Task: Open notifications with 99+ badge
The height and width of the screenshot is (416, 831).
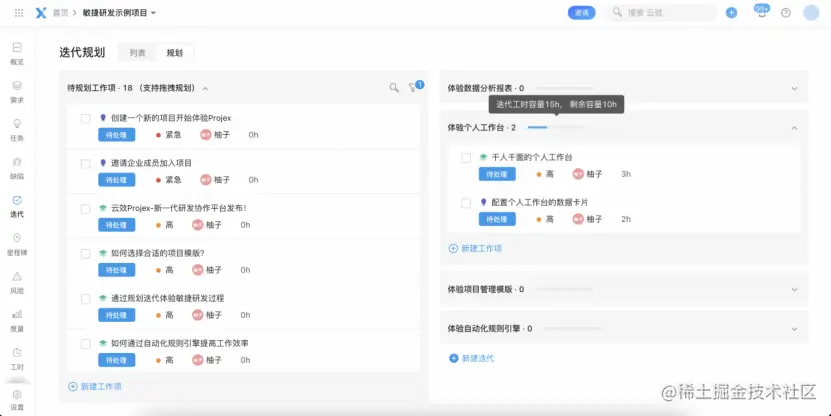Action: point(762,13)
